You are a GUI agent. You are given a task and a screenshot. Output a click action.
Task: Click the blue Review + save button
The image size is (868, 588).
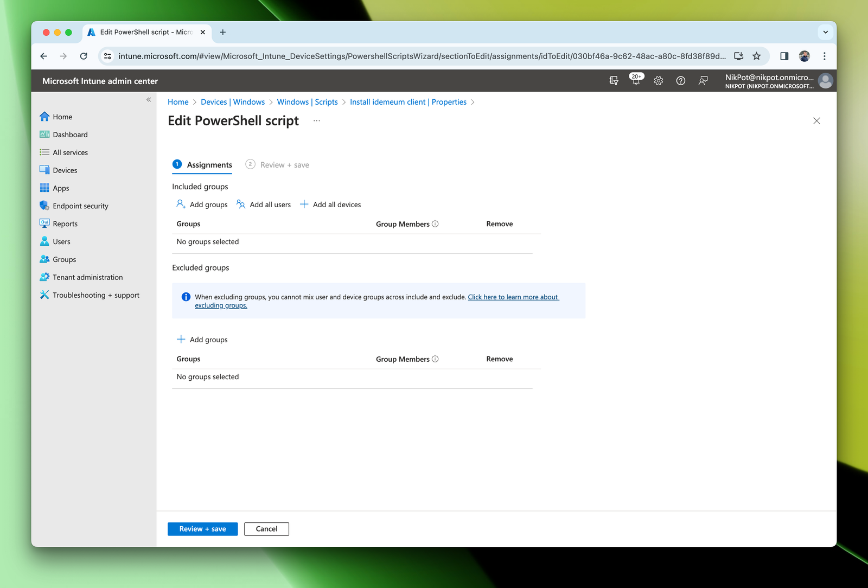(202, 529)
